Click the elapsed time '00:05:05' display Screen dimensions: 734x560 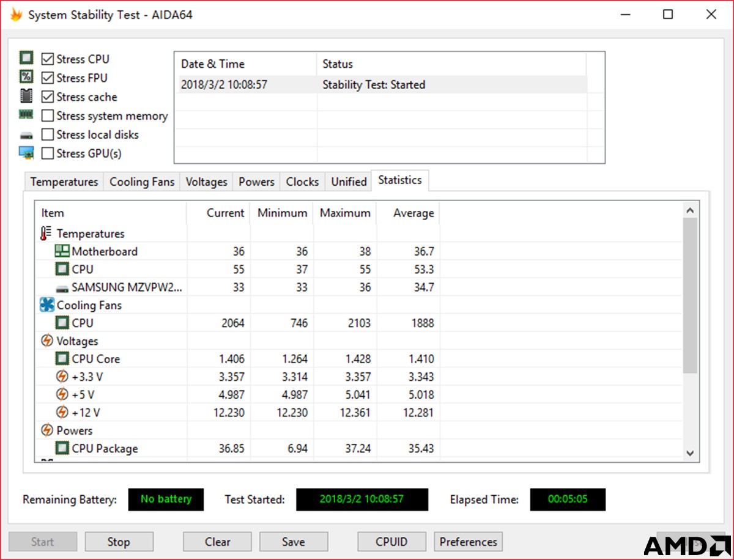[x=568, y=499]
